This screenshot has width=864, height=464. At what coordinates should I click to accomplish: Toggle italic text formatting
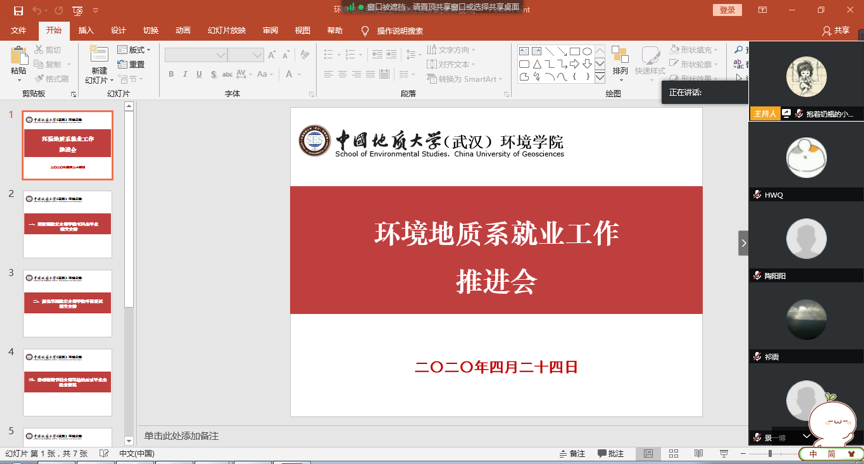(185, 74)
